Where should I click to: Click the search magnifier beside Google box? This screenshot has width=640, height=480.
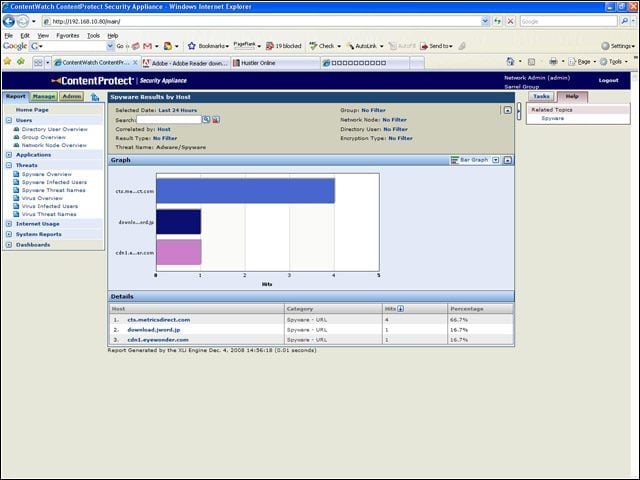624,21
